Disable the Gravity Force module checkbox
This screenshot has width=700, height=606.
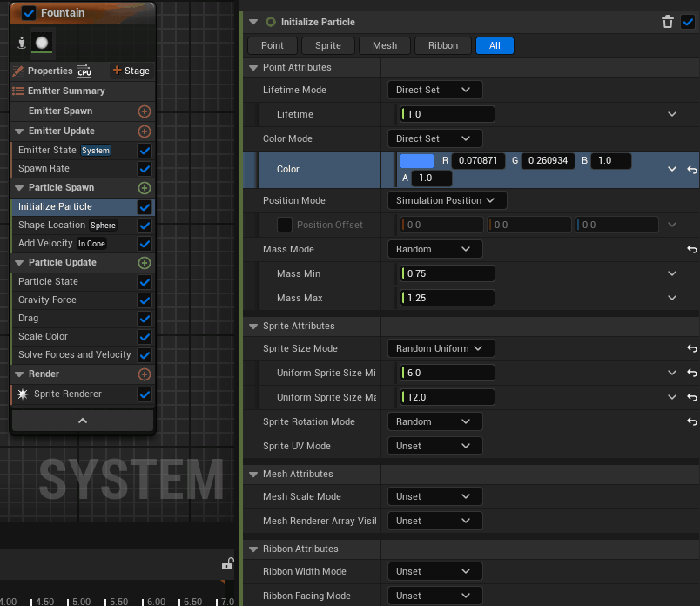pyautogui.click(x=145, y=300)
